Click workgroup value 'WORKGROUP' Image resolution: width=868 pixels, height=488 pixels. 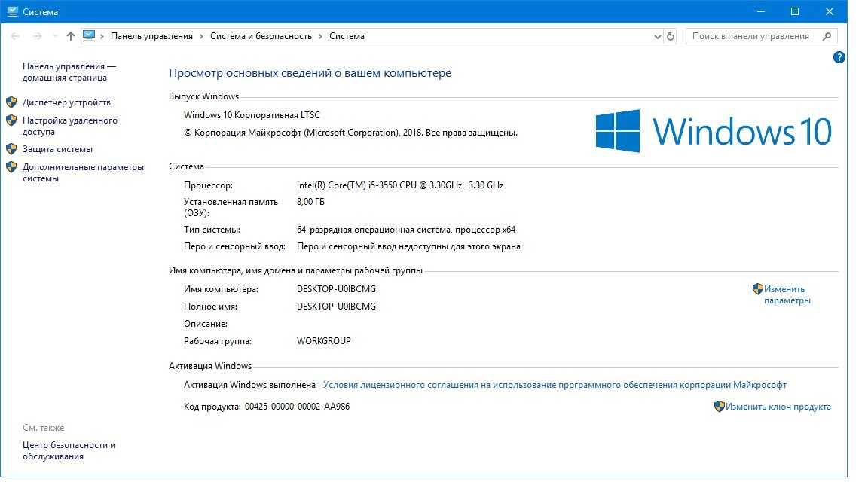(324, 341)
